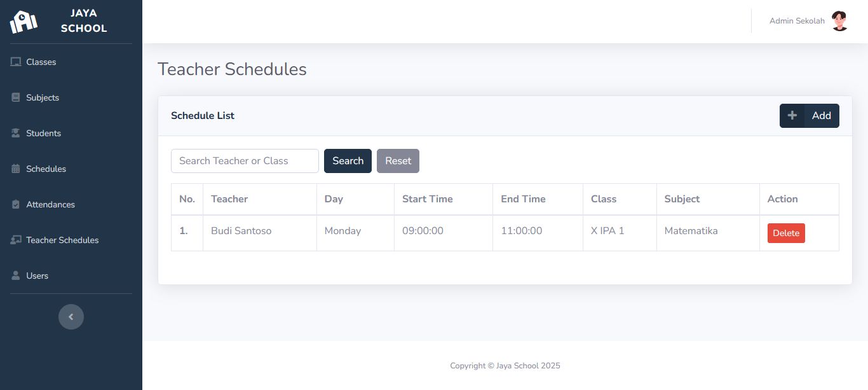Click the Subjects book icon
The image size is (868, 390).
(x=16, y=97)
